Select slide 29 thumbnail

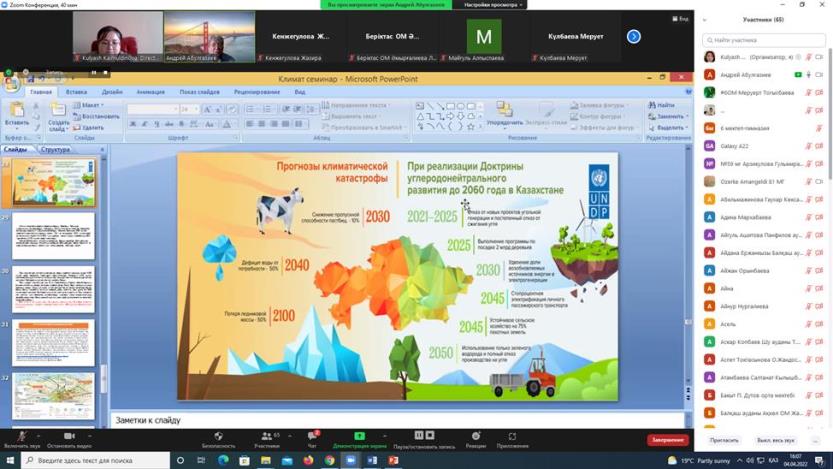point(54,235)
